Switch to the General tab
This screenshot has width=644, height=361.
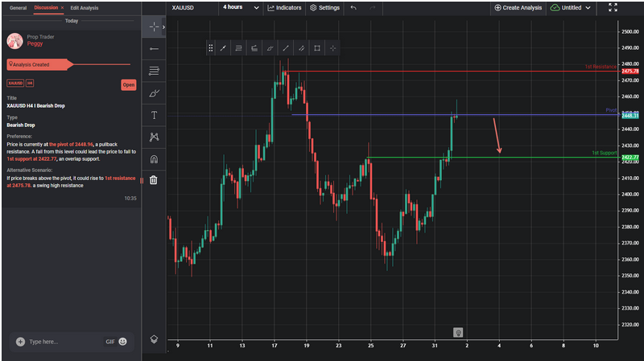point(18,8)
